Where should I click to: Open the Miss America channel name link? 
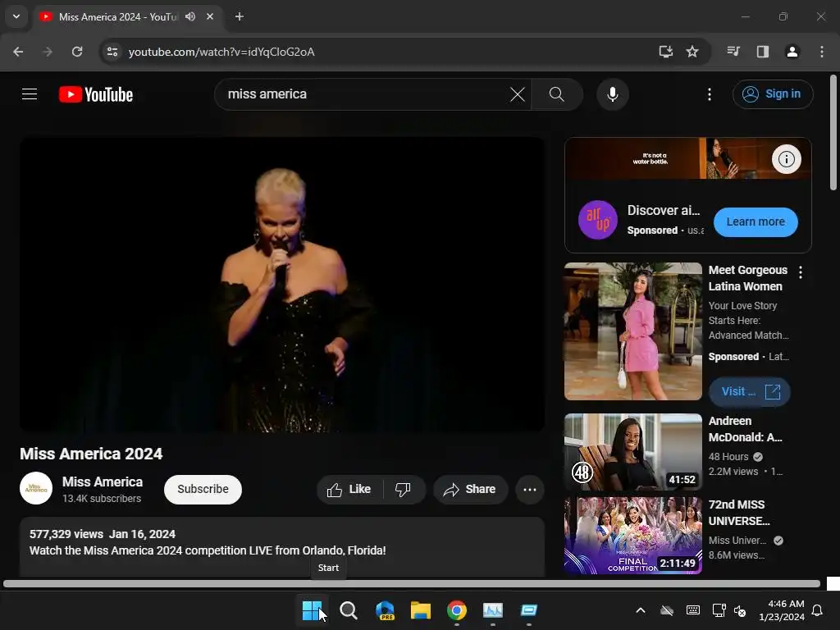tap(103, 482)
